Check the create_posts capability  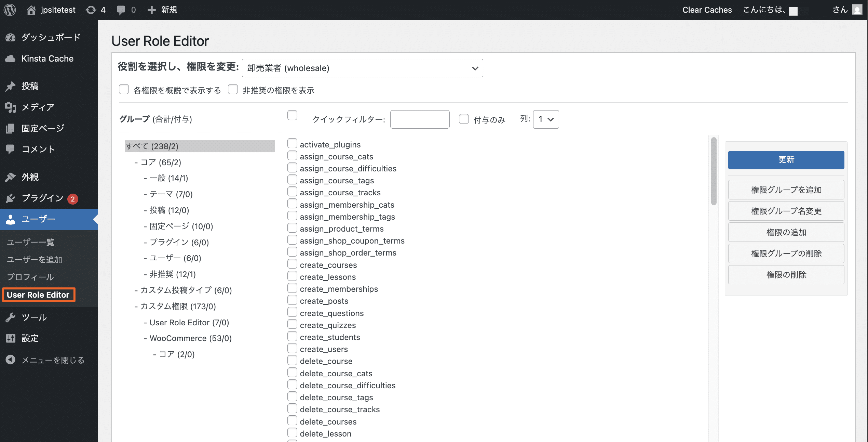(292, 300)
